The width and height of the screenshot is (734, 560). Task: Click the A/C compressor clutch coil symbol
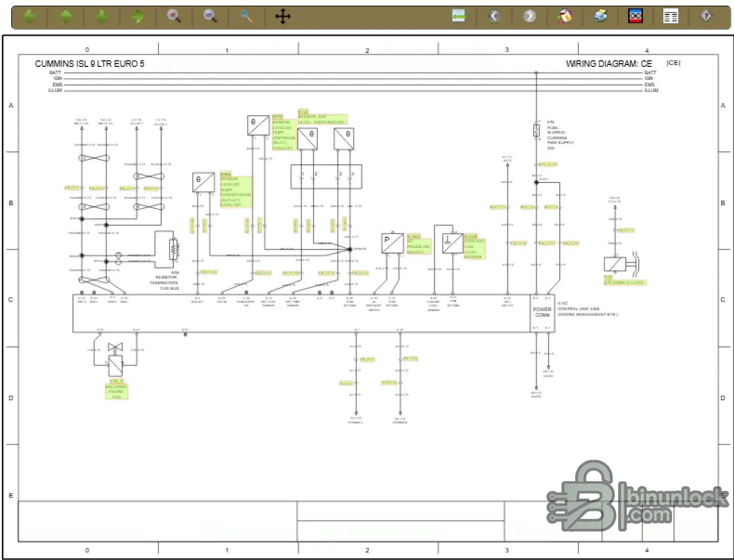click(x=615, y=264)
